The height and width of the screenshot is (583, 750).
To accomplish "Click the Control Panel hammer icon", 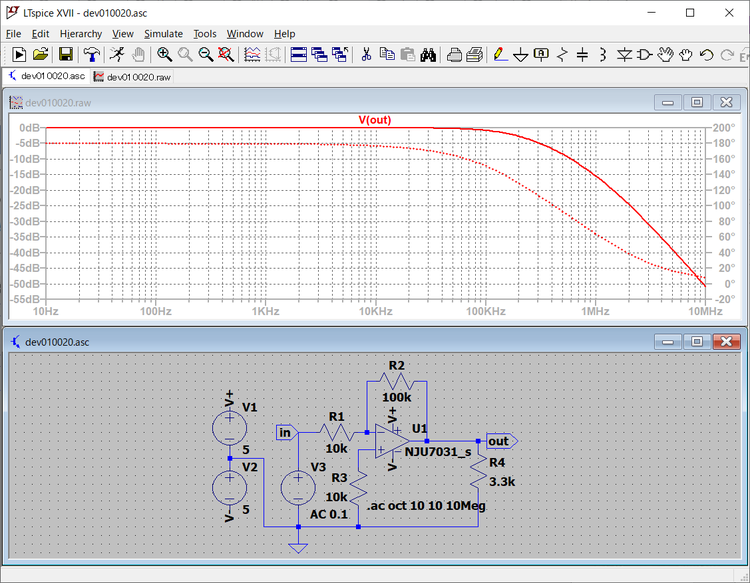I will (x=91, y=54).
